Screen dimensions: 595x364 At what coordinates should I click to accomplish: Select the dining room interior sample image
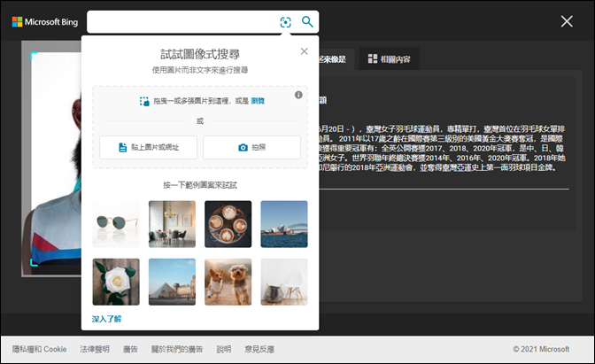173,224
